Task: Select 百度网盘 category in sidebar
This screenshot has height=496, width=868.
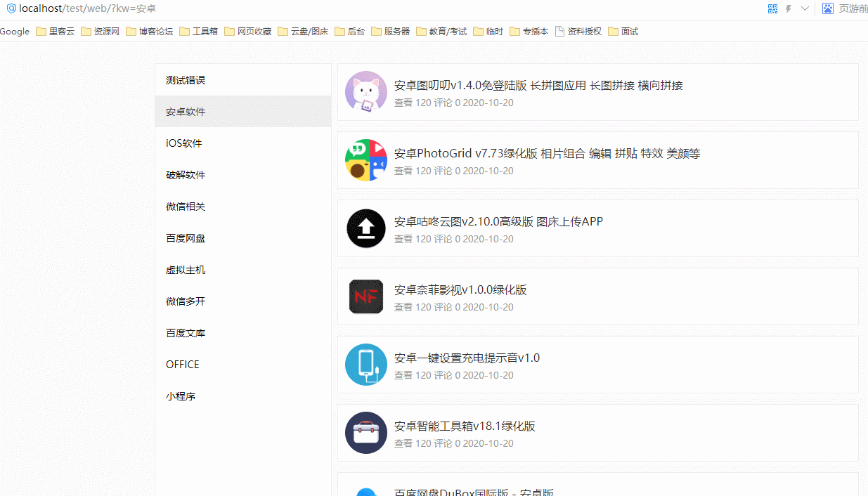Action: pos(186,238)
